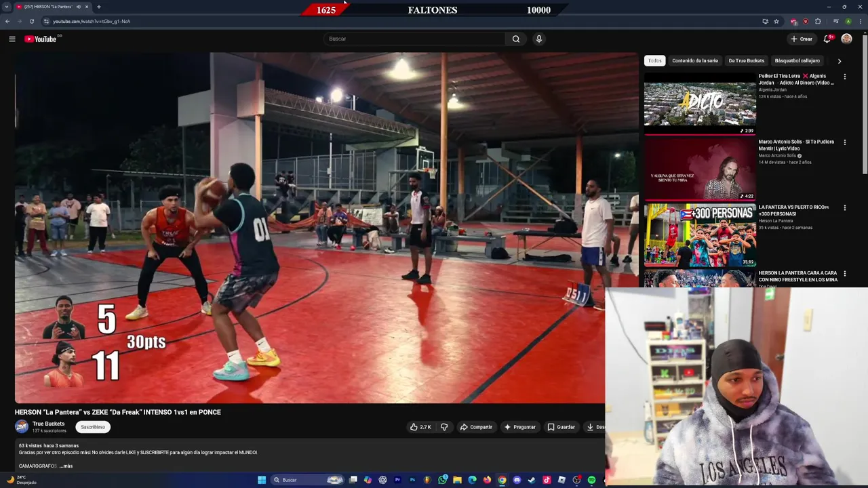The width and height of the screenshot is (868, 488).
Task: Focus the YouTube 'Buscar' search field
Action: 415,39
